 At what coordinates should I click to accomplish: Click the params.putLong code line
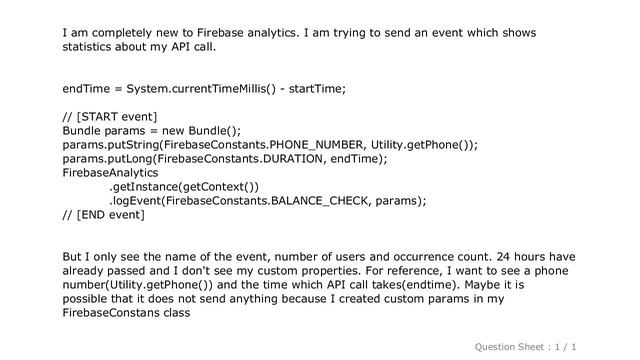pyautogui.click(x=225, y=159)
